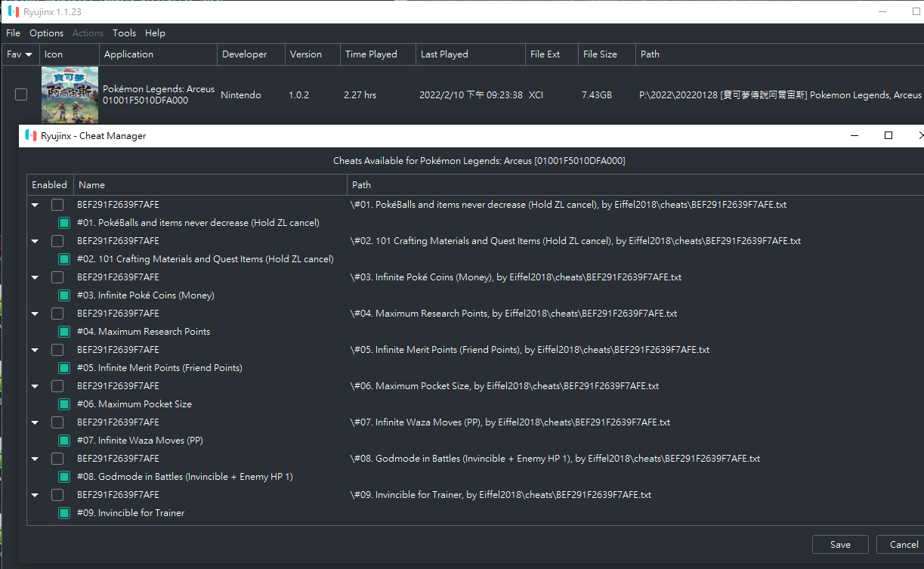Sort game list by Developer column
The width and height of the screenshot is (924, 569).
[x=251, y=54]
